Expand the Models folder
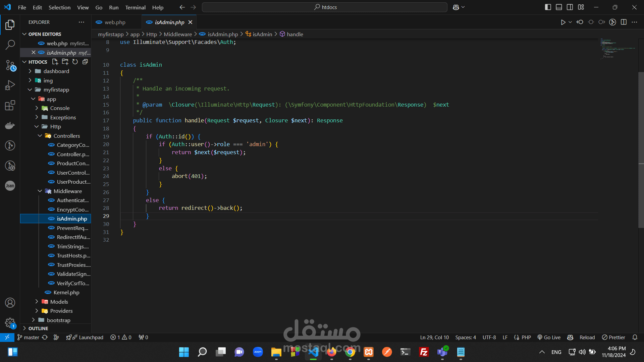 click(x=59, y=302)
